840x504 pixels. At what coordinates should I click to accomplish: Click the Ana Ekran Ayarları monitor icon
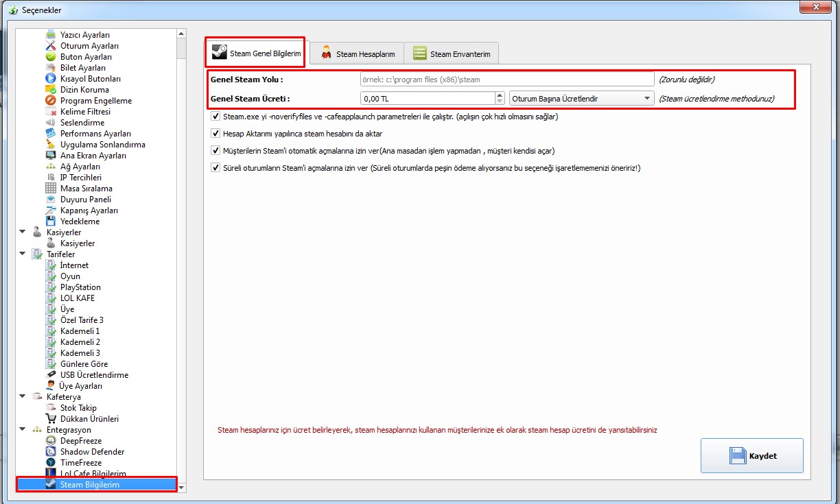pos(51,156)
